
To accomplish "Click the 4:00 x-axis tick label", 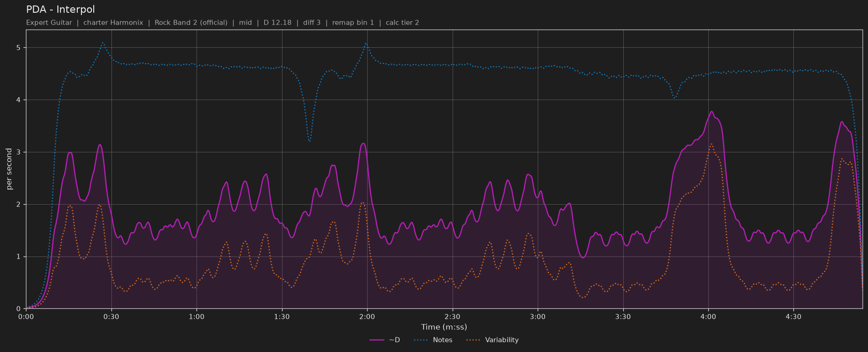I will point(708,317).
